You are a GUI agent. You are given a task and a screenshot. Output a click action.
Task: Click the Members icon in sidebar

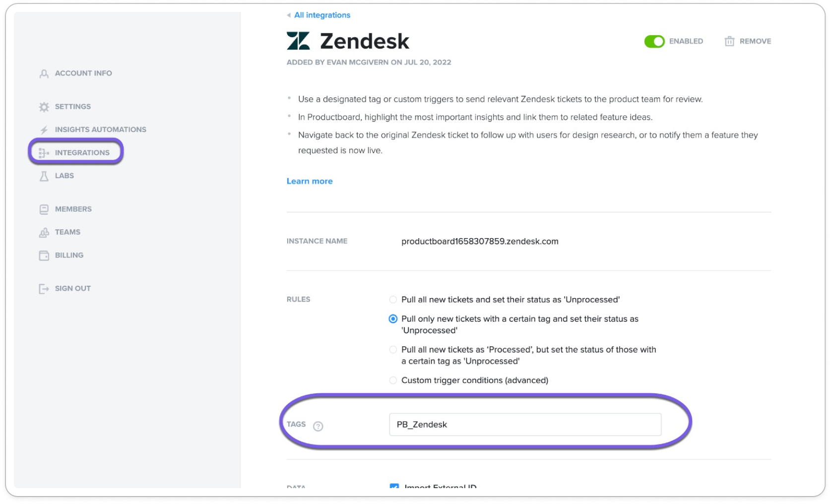tap(44, 209)
